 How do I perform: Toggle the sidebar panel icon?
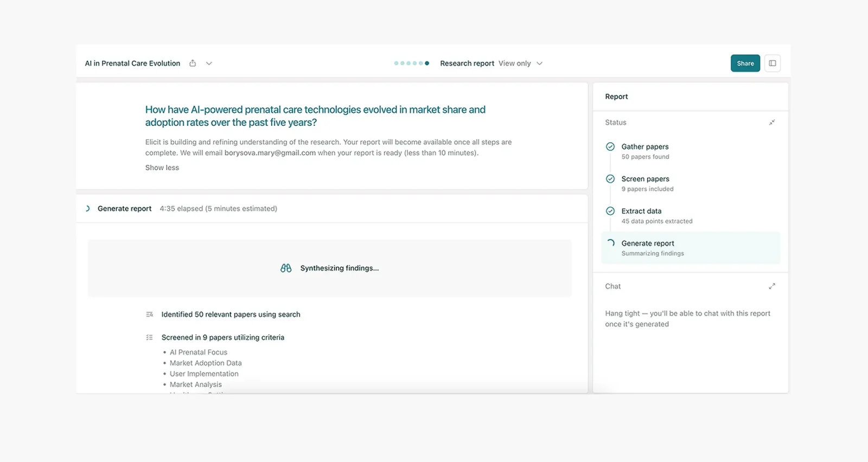click(x=773, y=63)
